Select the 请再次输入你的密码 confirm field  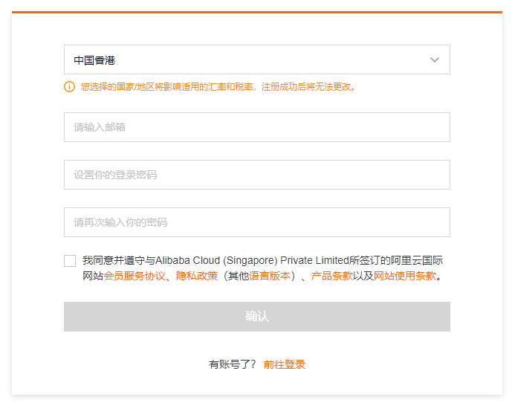(x=256, y=222)
